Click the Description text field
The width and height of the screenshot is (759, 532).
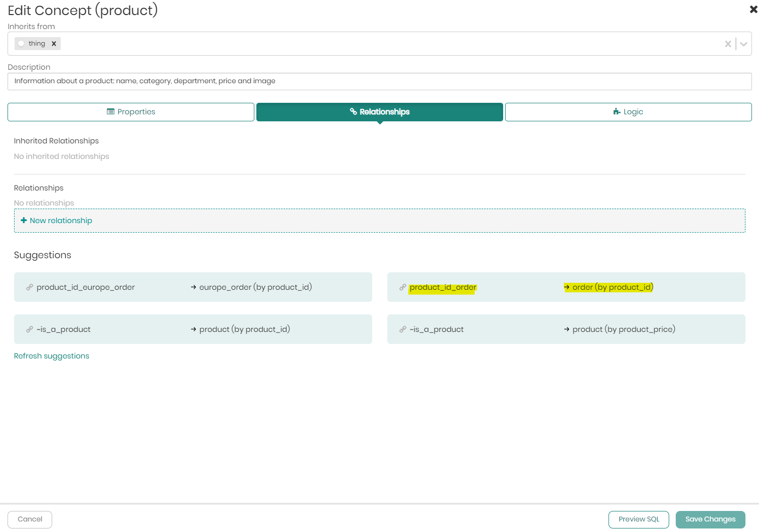tap(379, 81)
